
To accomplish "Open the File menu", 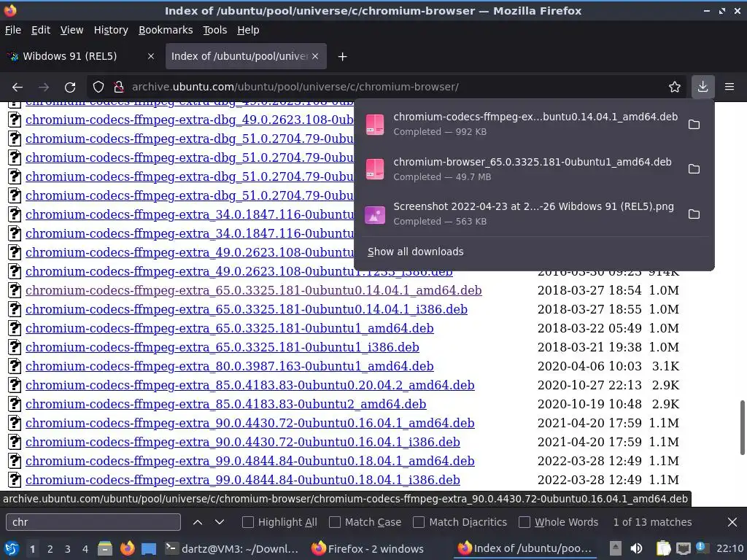I will (x=13, y=30).
